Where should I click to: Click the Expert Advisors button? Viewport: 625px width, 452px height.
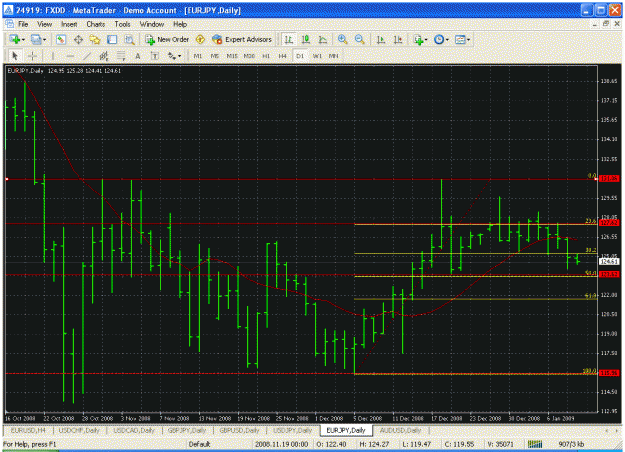pos(242,39)
